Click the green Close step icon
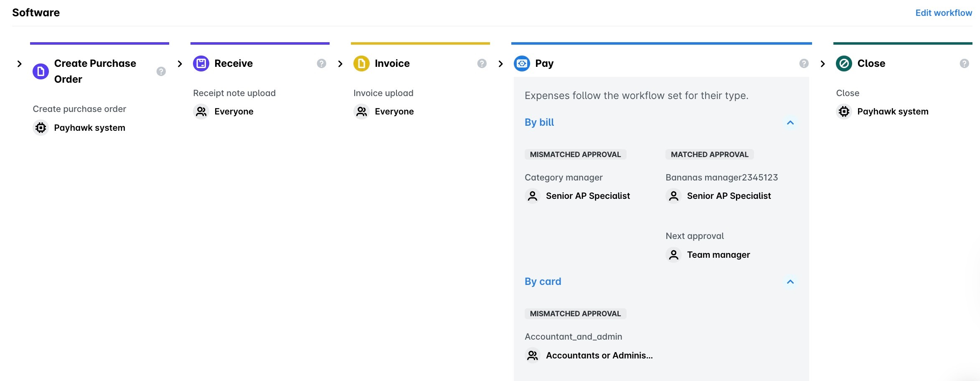Viewport: 980px width, 381px height. [x=844, y=63]
